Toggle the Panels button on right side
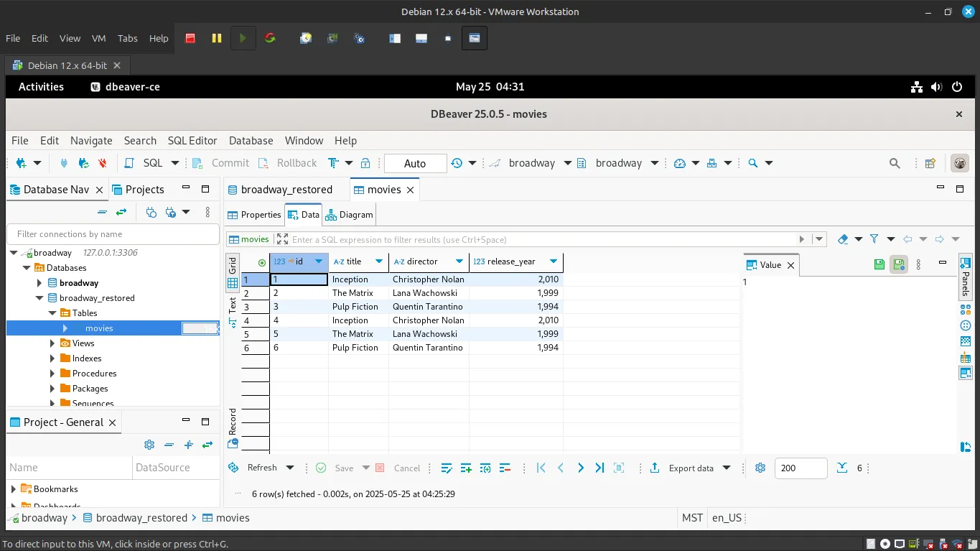This screenshot has height=551, width=980. coord(965,275)
